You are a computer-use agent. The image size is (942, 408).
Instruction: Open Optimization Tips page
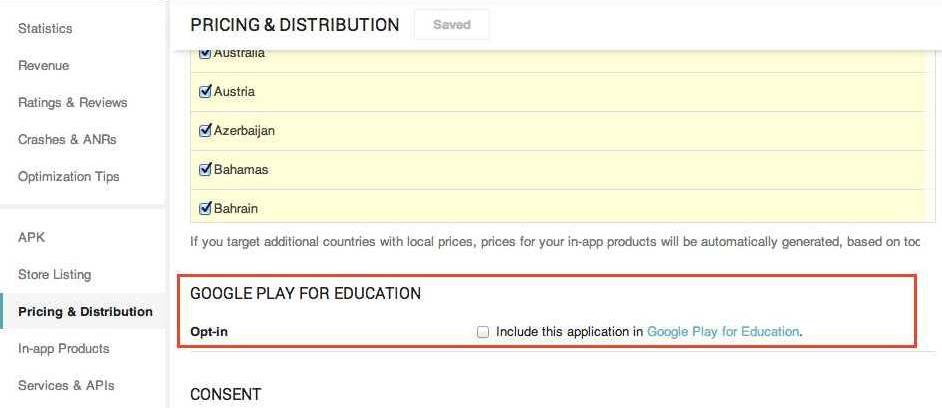point(68,176)
